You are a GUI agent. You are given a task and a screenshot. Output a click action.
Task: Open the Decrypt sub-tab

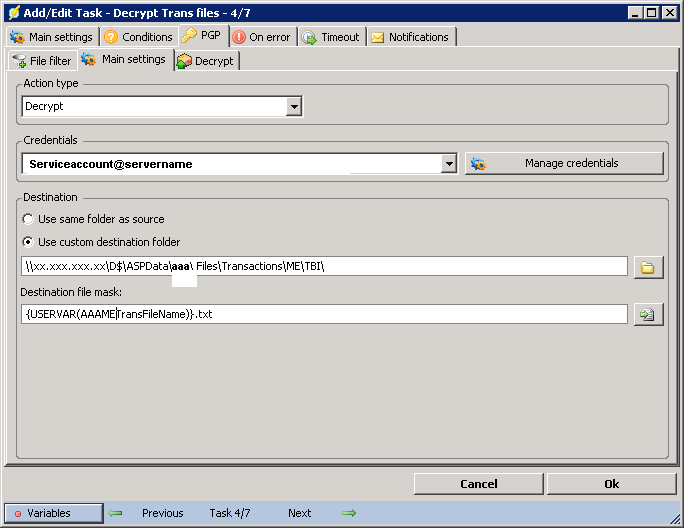point(206,61)
